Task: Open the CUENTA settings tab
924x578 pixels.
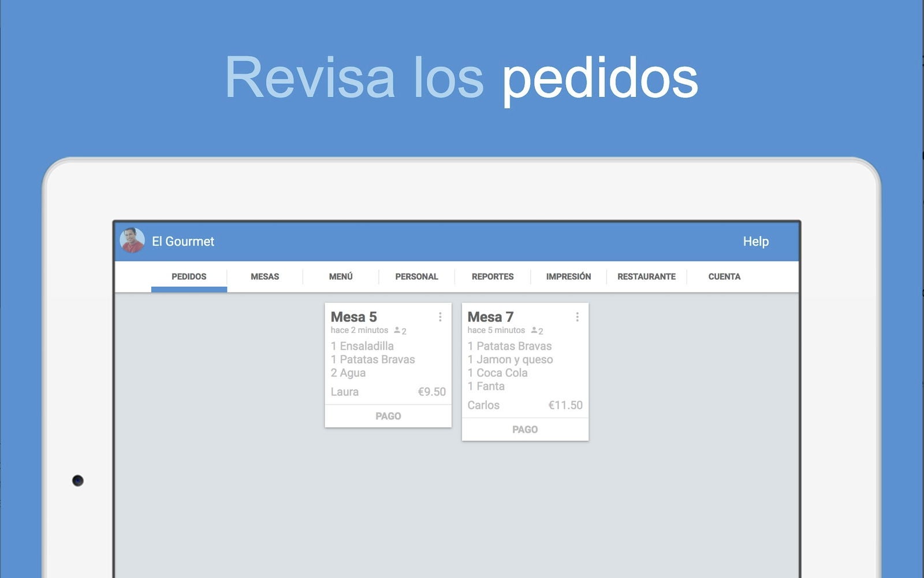Action: [x=724, y=276]
